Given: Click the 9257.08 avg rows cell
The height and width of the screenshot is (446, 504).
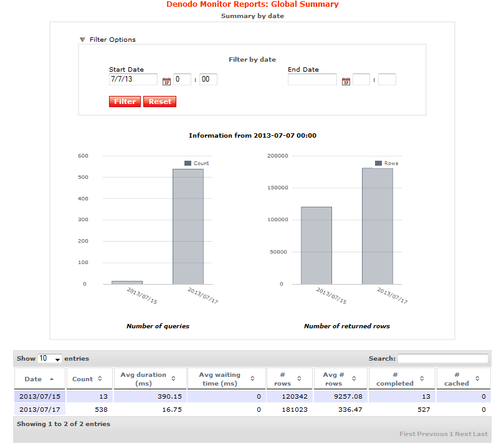Looking at the screenshot, I should point(340,396).
